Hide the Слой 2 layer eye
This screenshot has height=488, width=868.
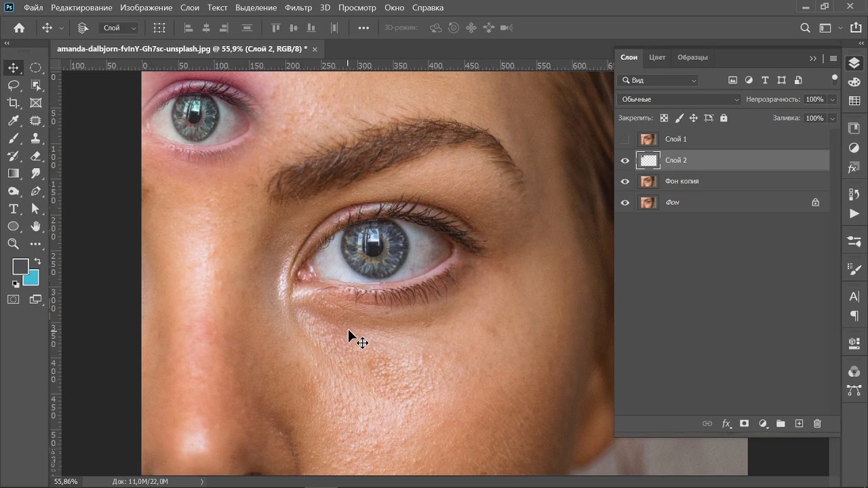625,161
